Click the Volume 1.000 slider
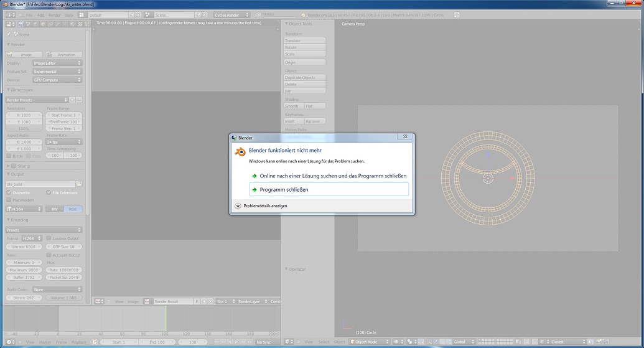644x348 pixels. pos(63,298)
